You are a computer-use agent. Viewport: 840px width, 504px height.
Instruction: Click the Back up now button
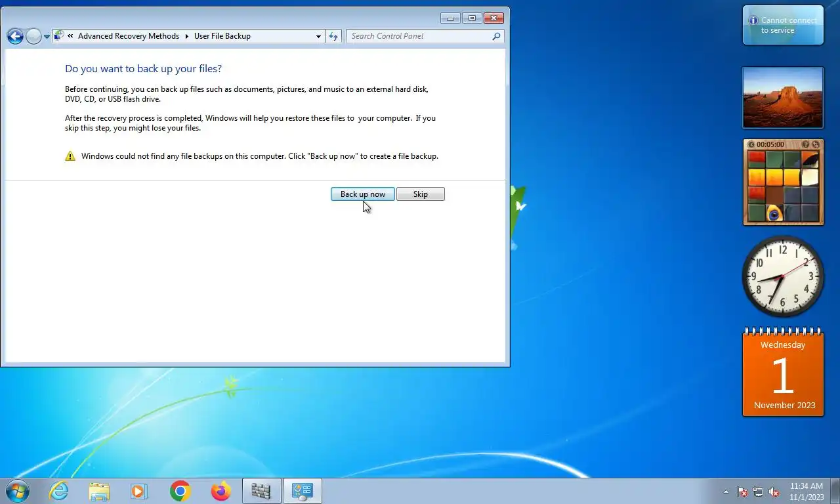pyautogui.click(x=362, y=194)
